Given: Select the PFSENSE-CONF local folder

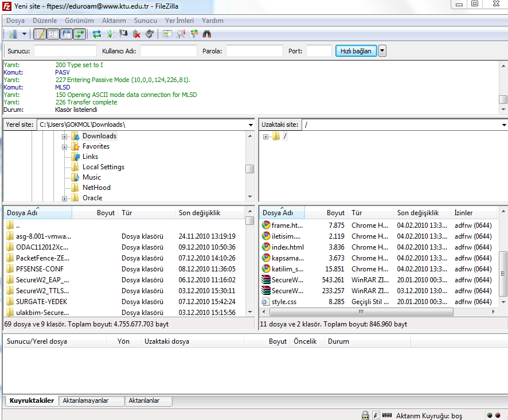Looking at the screenshot, I should (x=40, y=269).
